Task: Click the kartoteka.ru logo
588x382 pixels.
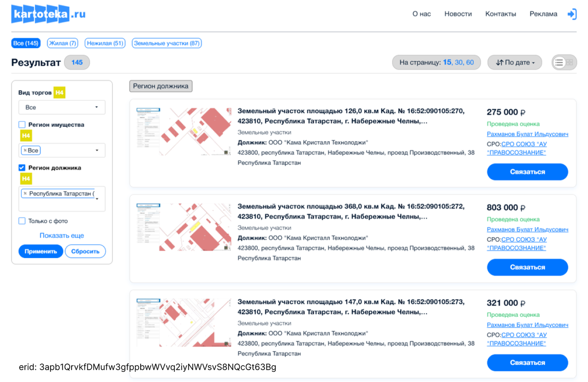Action: click(49, 14)
